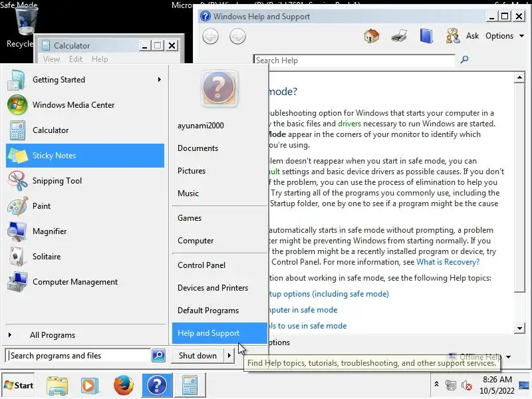Open Solitaire game
Viewport: 532px width, 399px height.
85,257
